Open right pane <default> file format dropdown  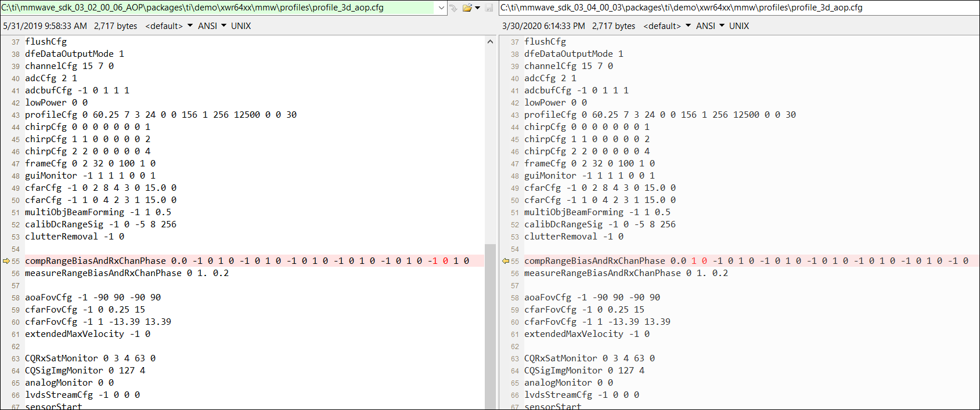pyautogui.click(x=667, y=26)
